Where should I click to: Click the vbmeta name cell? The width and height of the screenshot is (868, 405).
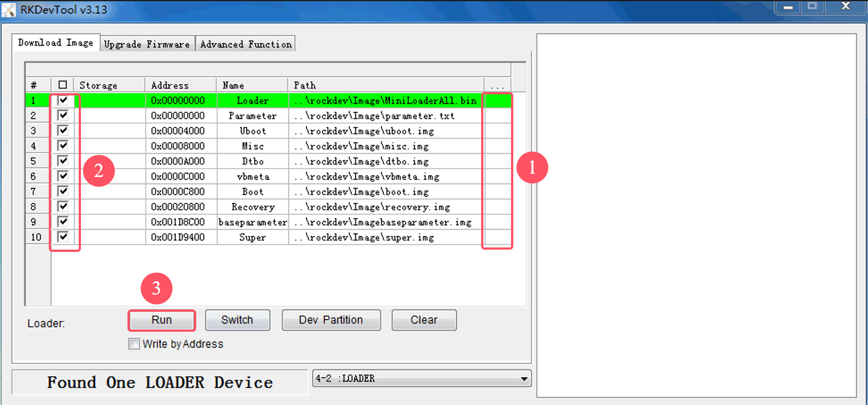(x=252, y=176)
